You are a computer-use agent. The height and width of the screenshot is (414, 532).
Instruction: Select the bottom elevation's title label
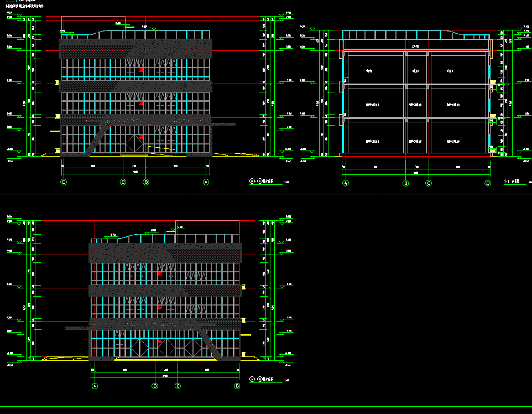pos(259,379)
